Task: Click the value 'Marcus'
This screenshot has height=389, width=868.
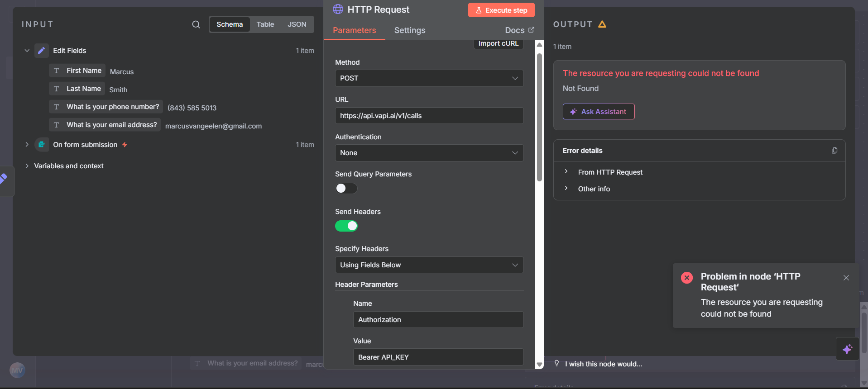Action: (122, 72)
